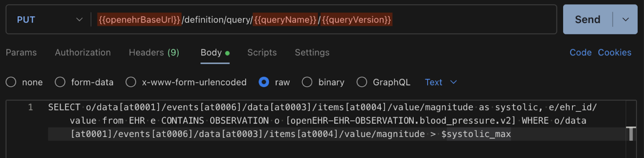
Task: Click the {{openehrBaseUrl}} variable in URL
Action: click(x=139, y=20)
